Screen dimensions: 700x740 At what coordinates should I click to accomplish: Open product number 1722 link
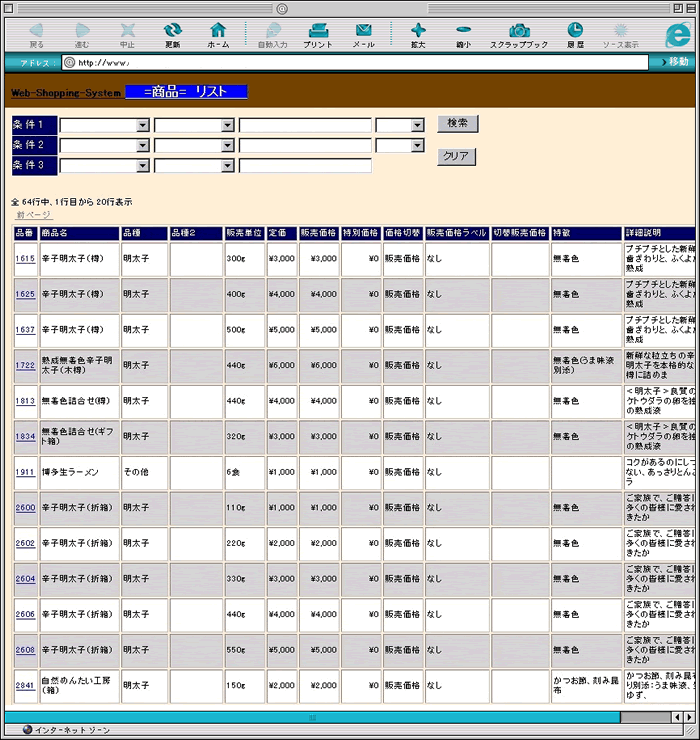coord(25,365)
